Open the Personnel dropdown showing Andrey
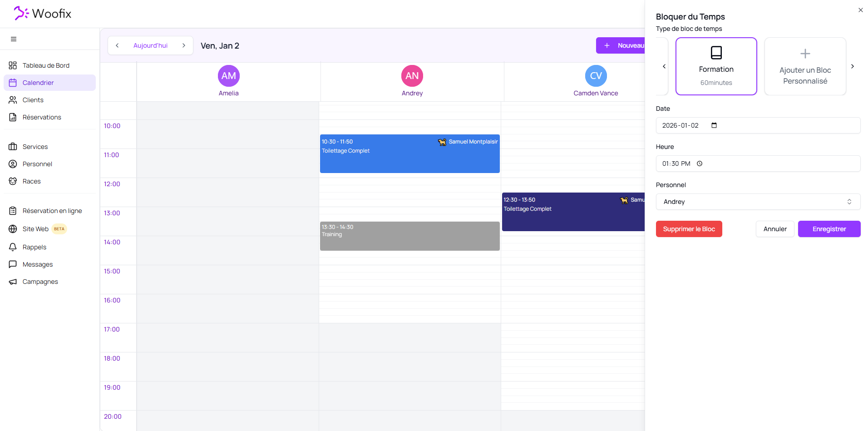Image resolution: width=868 pixels, height=431 pixels. click(758, 202)
